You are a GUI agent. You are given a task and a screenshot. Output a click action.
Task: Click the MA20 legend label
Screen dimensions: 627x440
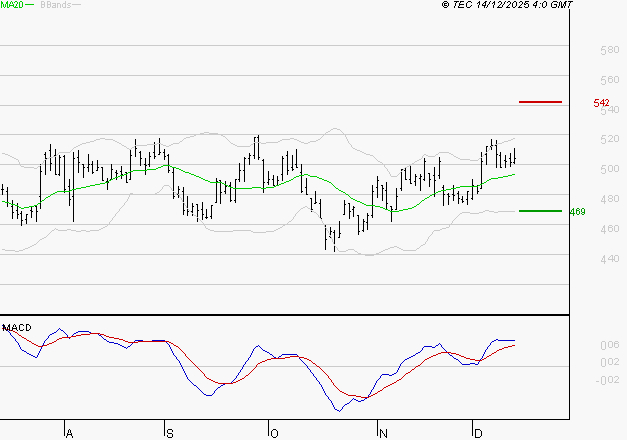(x=12, y=5)
